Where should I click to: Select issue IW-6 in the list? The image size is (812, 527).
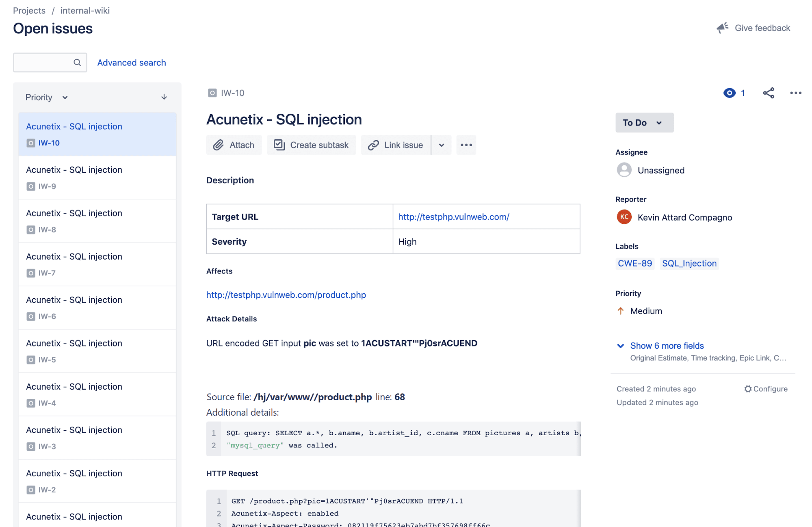[97, 308]
